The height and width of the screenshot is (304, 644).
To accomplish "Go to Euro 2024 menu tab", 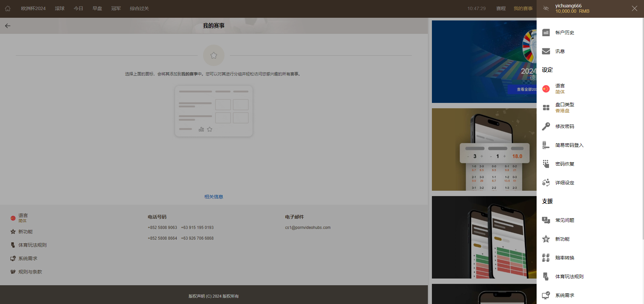I will [x=33, y=8].
